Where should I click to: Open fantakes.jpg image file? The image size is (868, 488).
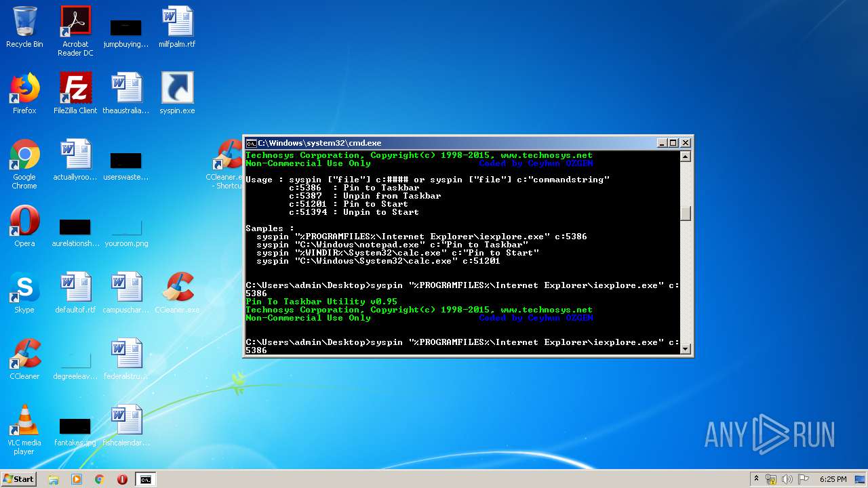tap(75, 432)
